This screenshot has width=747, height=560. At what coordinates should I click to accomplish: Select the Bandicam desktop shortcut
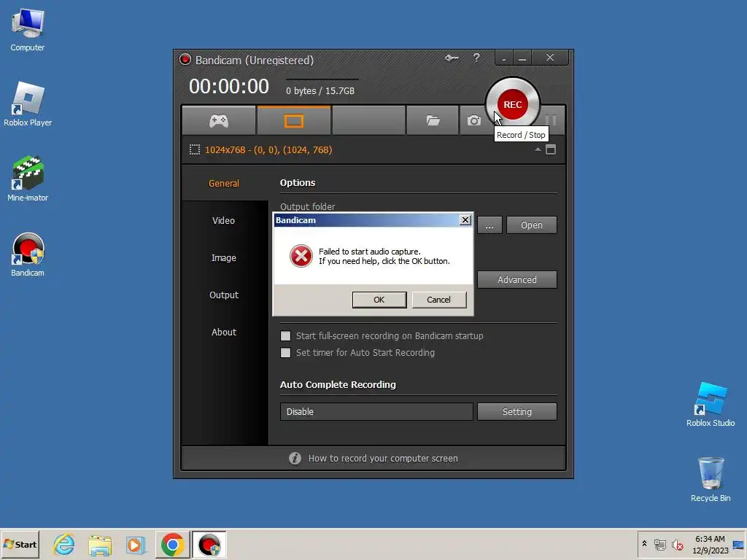(27, 254)
